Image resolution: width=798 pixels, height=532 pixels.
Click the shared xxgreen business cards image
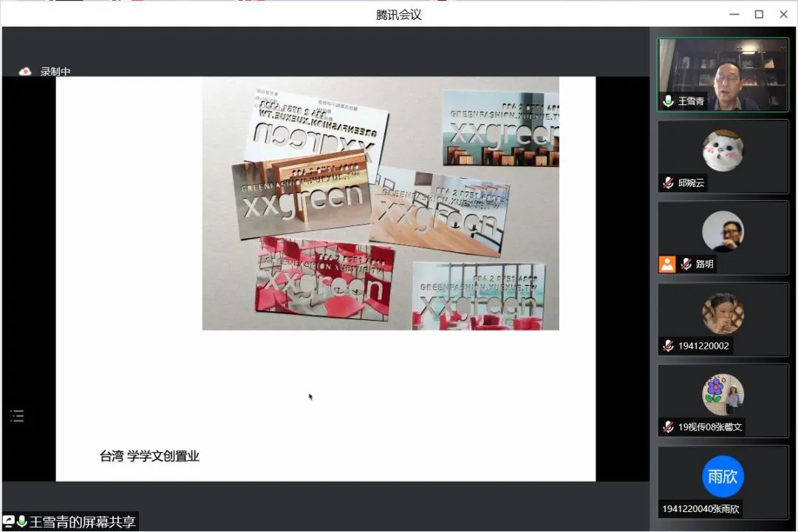pyautogui.click(x=381, y=203)
